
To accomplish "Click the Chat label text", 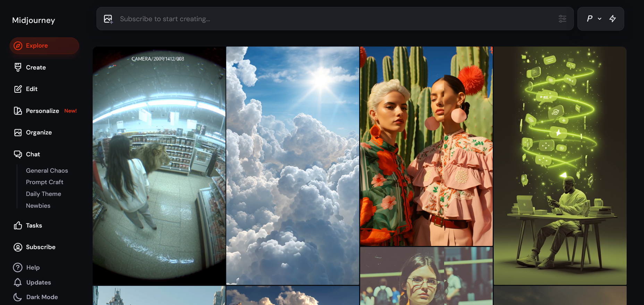I will click(33, 154).
